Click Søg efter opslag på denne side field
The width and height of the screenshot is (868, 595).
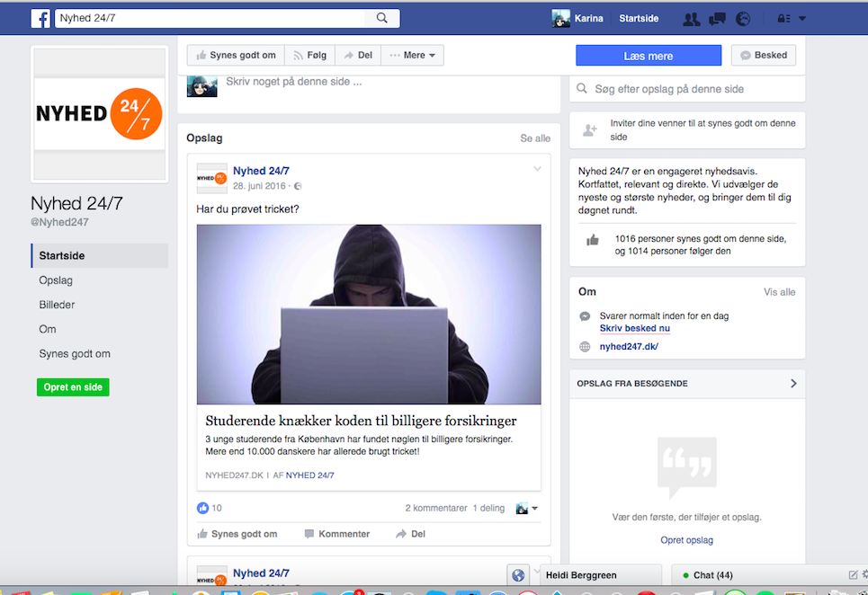tap(687, 89)
